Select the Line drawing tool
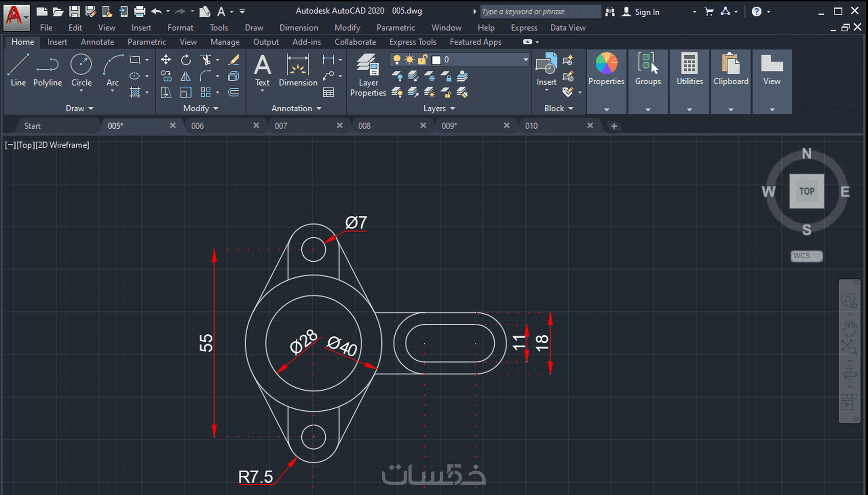 pyautogui.click(x=18, y=70)
